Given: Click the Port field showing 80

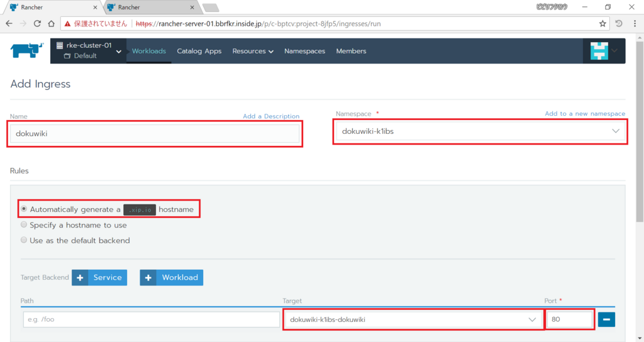Looking at the screenshot, I should pos(569,319).
